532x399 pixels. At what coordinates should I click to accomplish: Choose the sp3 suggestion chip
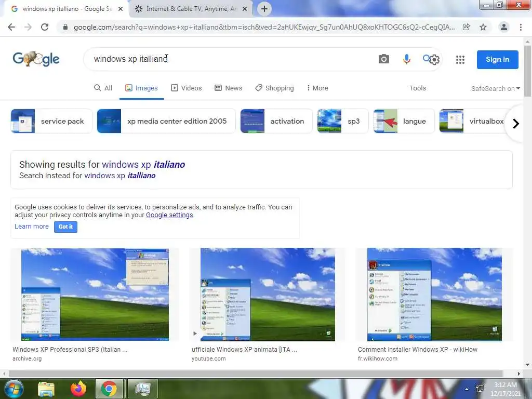pos(343,121)
